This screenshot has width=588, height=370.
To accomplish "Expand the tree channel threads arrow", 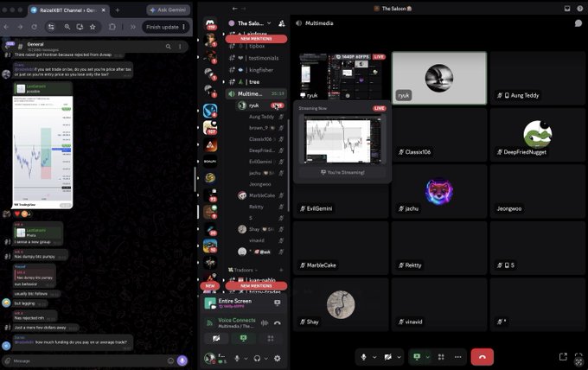I will (x=224, y=82).
